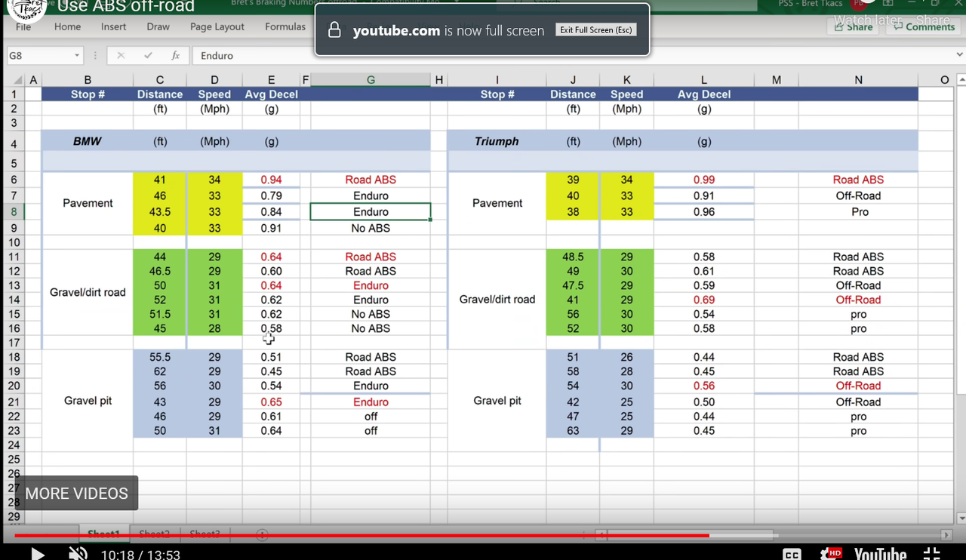This screenshot has width=966, height=560.
Task: Click the video title 'Use ABS off-road'
Action: point(126,7)
